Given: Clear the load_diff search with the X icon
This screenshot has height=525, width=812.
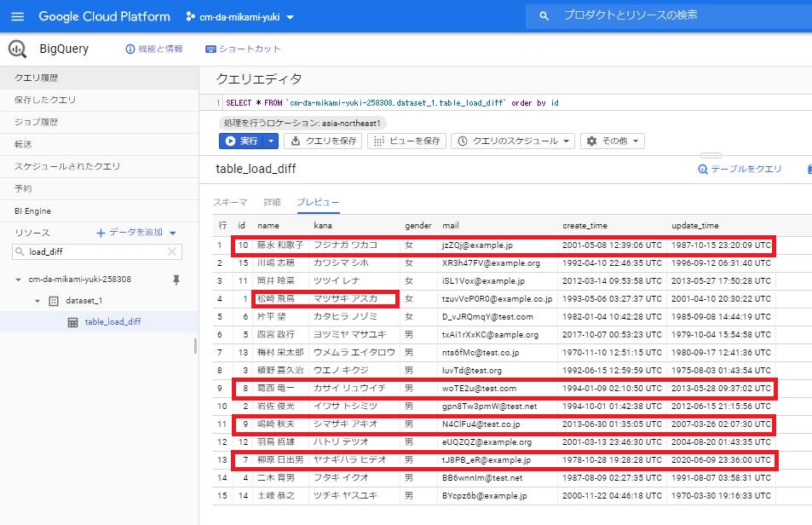Looking at the screenshot, I should click(x=171, y=252).
